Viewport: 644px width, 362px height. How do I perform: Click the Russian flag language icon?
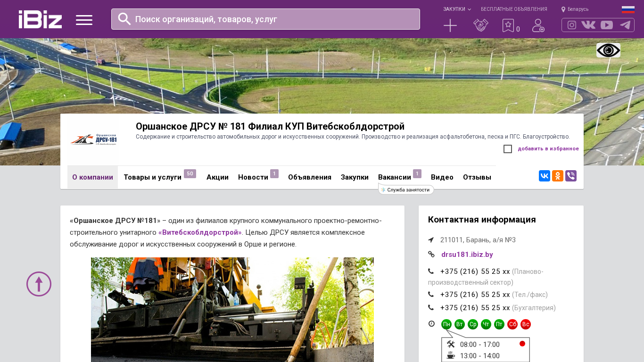(628, 9)
